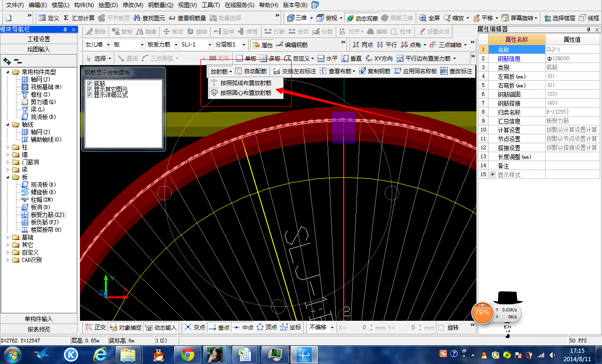
Task: Open 单构件输入 section
Action: 39,319
